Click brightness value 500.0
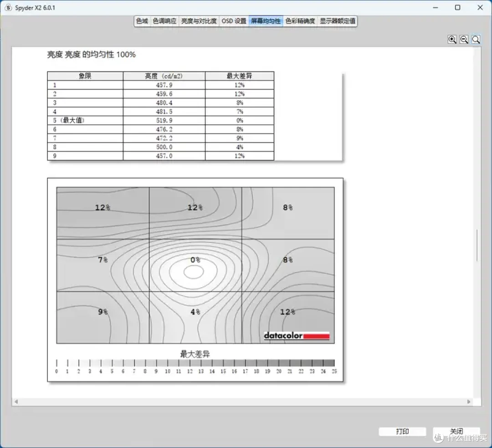Screen dimensions: 492x448 [x=164, y=147]
